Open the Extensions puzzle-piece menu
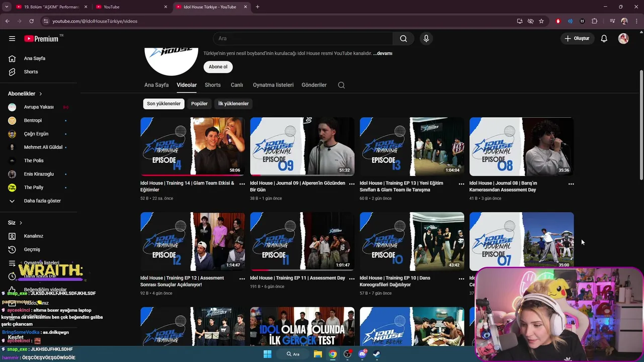The height and width of the screenshot is (362, 644). point(595,21)
